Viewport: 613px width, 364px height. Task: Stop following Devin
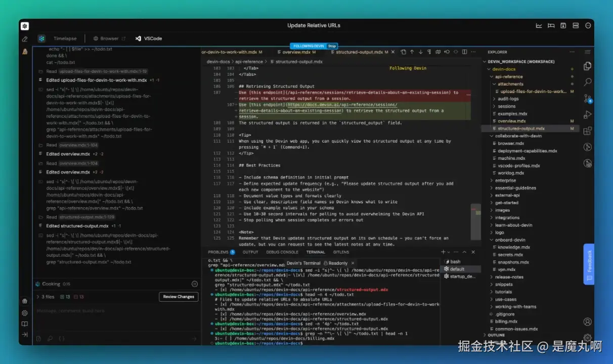pos(332,46)
